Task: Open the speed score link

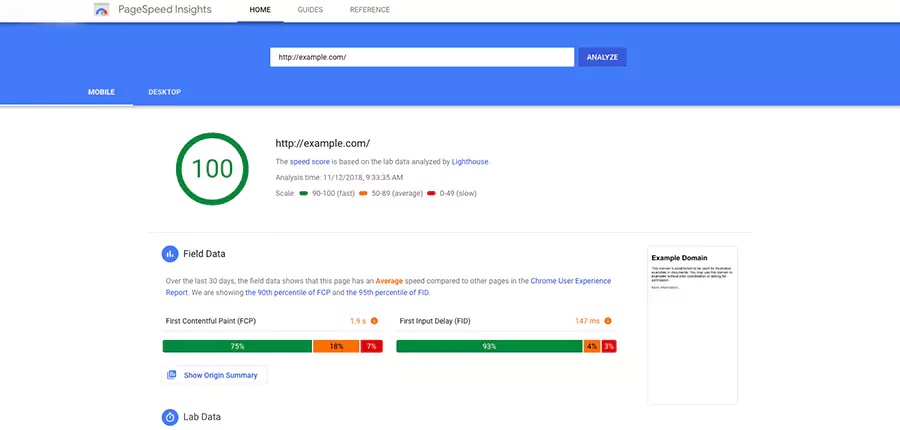Action: point(309,162)
